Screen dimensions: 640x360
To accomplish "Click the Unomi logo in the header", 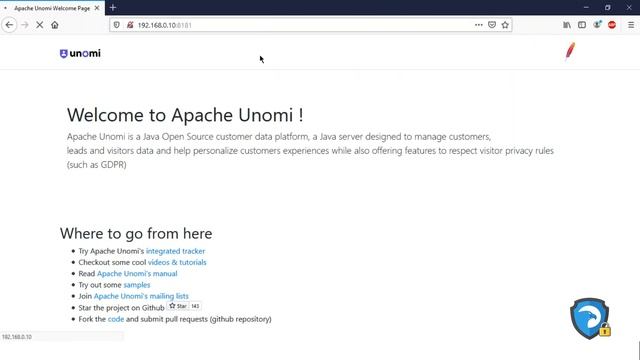I will coord(80,53).
